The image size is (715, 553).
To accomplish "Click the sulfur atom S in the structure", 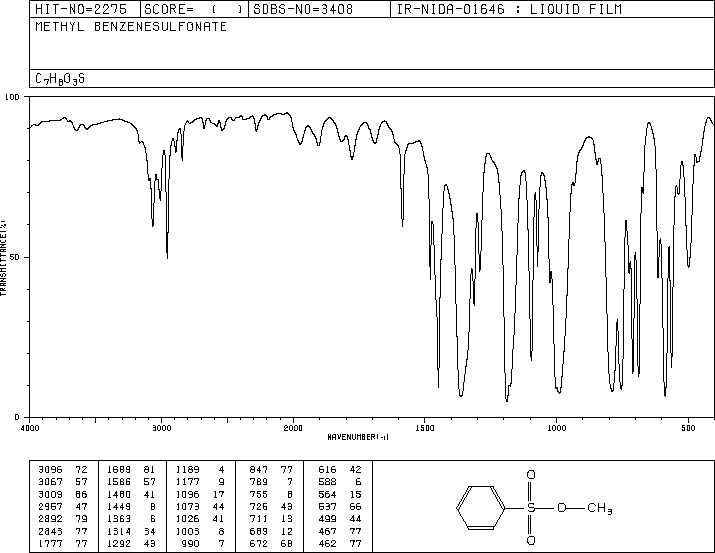I will pyautogui.click(x=531, y=507).
